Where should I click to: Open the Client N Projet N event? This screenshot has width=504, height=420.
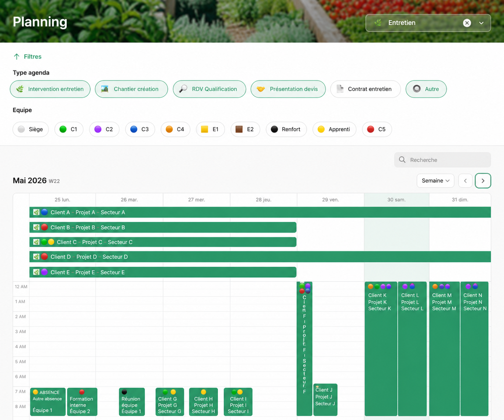(474, 348)
